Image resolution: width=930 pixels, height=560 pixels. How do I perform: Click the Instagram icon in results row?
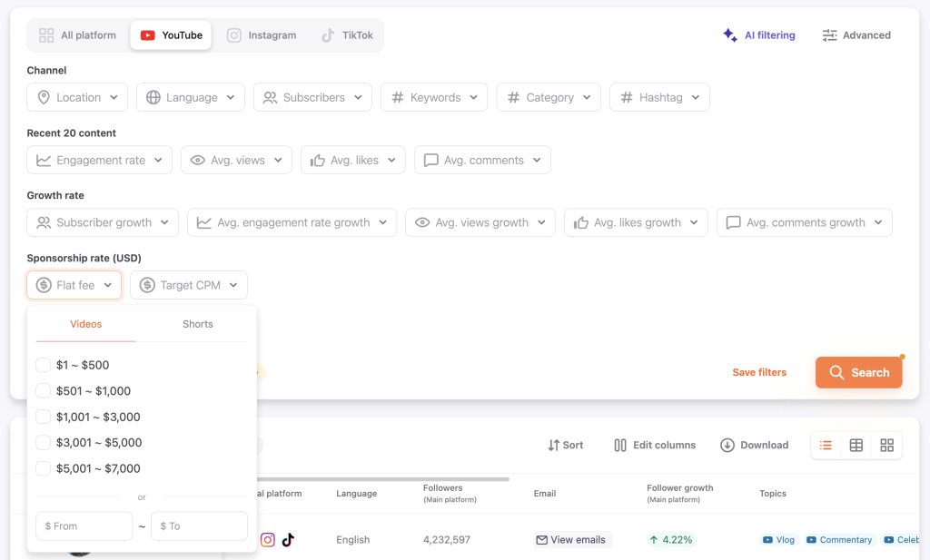pyautogui.click(x=268, y=540)
